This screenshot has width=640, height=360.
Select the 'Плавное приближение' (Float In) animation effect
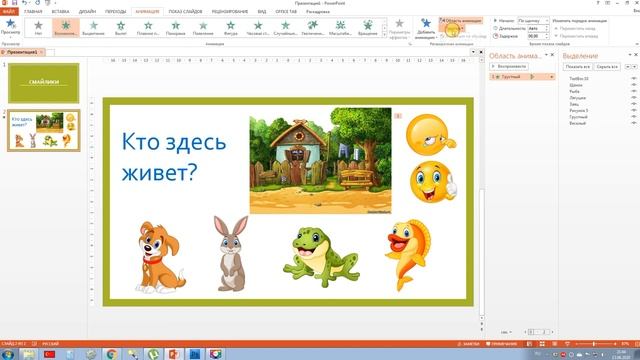pos(148,28)
